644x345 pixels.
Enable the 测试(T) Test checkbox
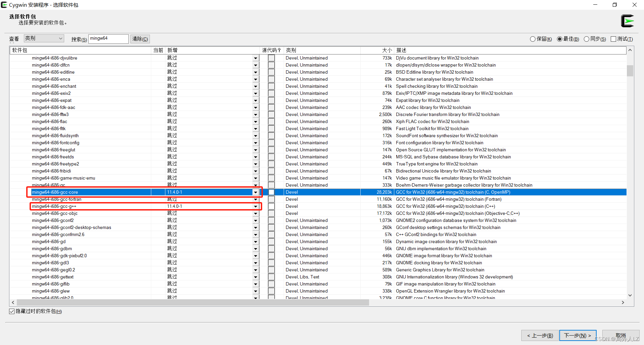613,39
